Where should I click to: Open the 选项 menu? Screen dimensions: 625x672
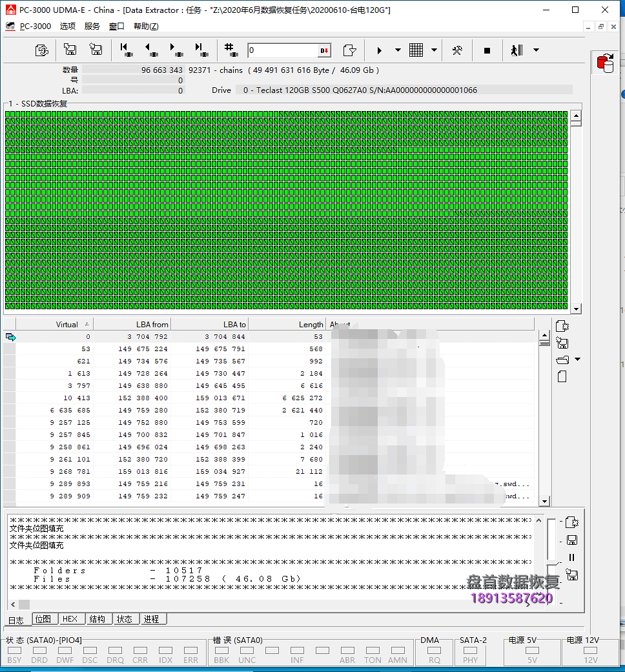[x=68, y=26]
